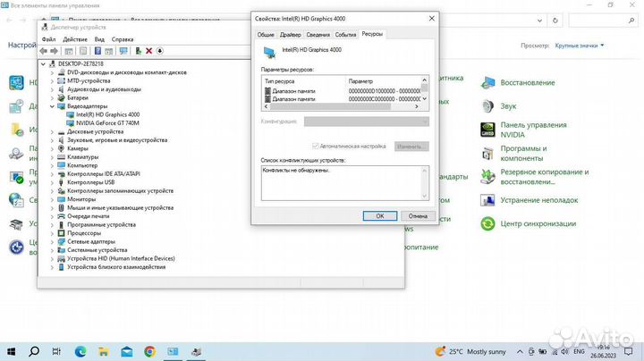Open the Troubleshooting (Устранение неполадок) icon

click(487, 200)
